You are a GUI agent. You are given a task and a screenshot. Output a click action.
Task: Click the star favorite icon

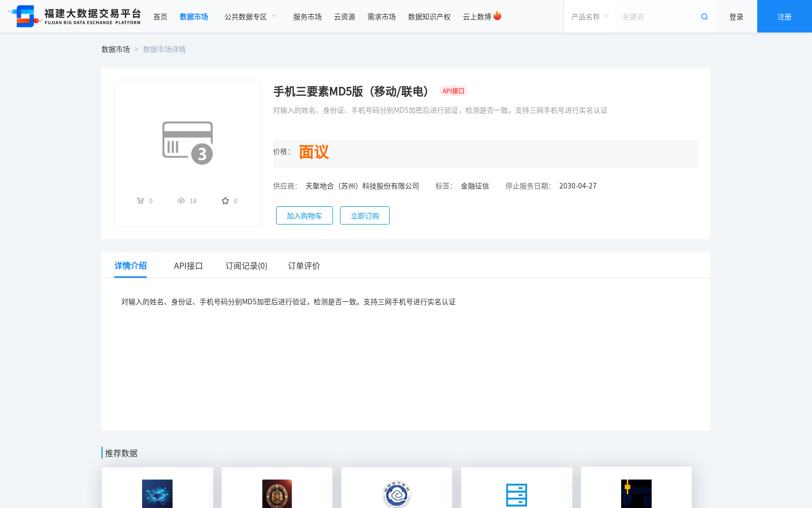[x=225, y=201]
